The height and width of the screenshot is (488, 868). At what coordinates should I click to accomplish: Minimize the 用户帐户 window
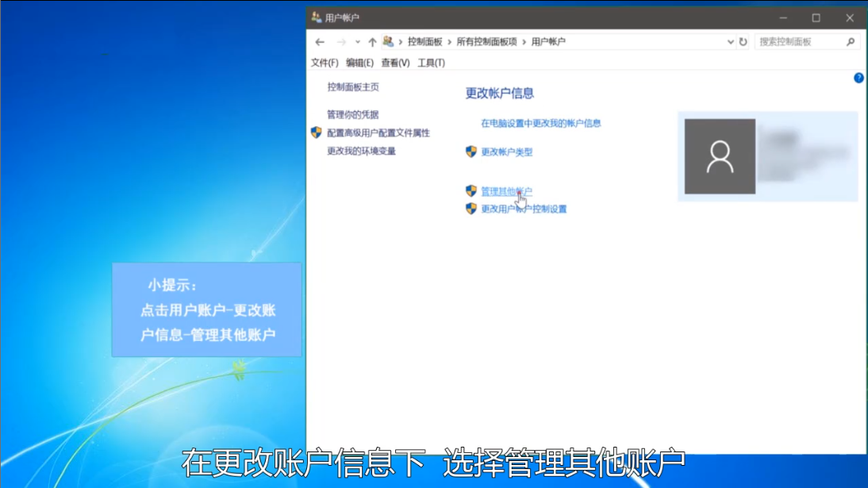pos(783,17)
